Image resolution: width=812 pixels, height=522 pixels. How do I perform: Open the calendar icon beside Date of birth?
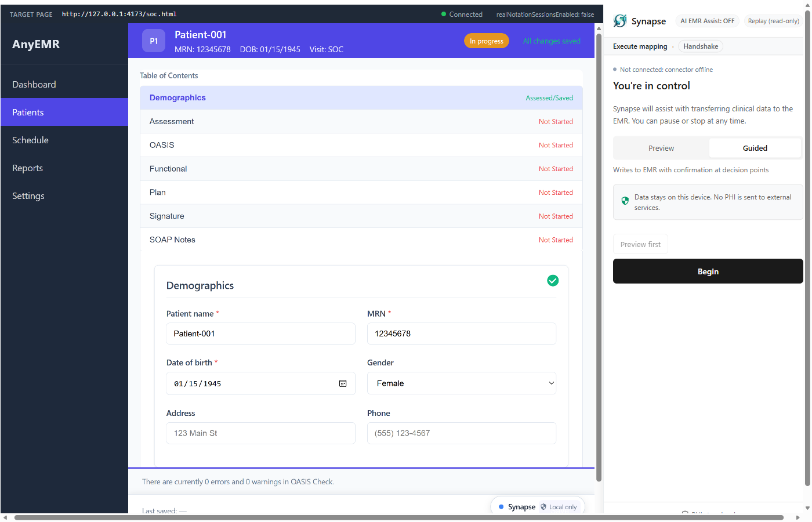pyautogui.click(x=343, y=383)
